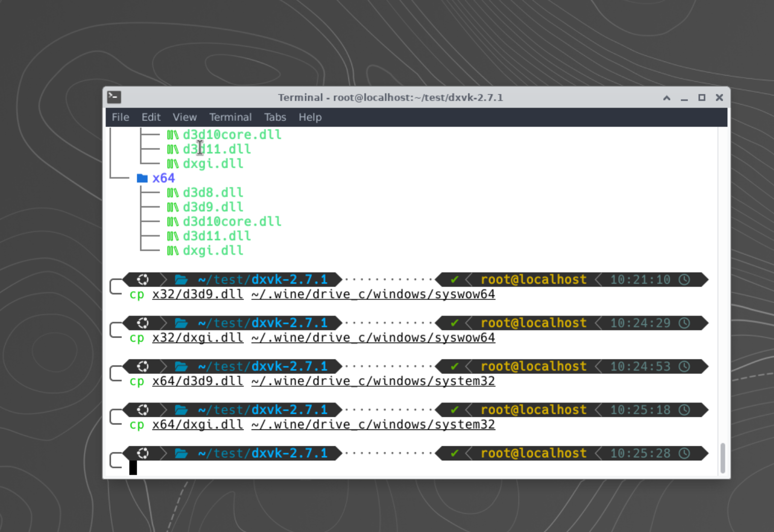Click the folder icon in the 10:25:28 prompt

181,453
